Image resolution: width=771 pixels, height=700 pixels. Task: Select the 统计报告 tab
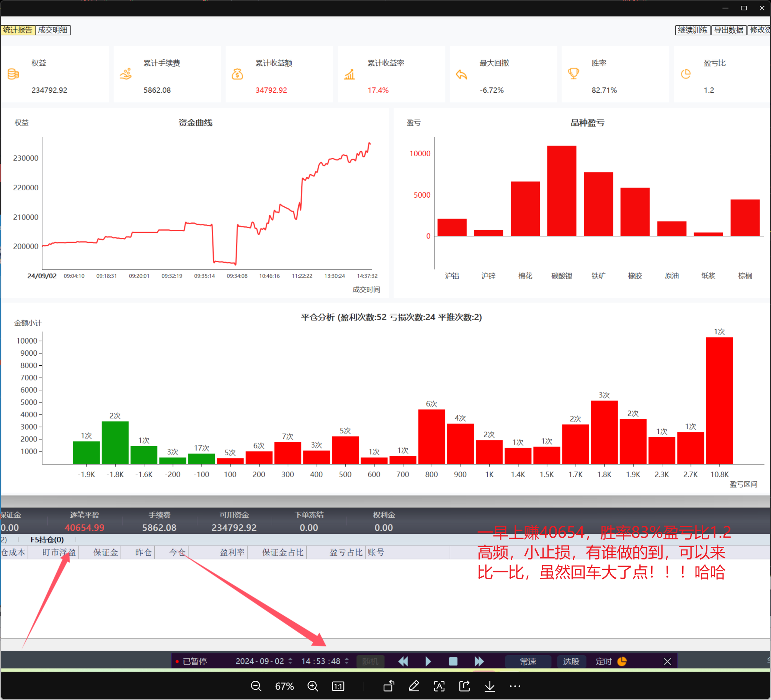(x=18, y=30)
